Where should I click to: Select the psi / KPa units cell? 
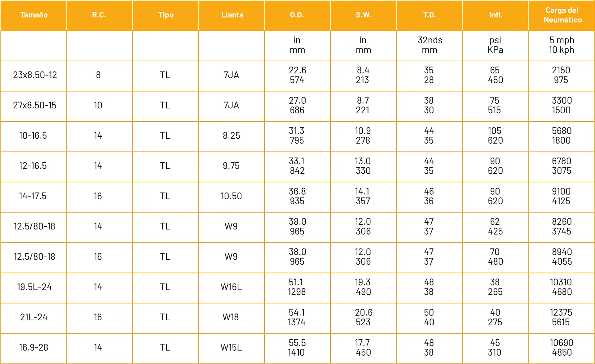click(495, 45)
